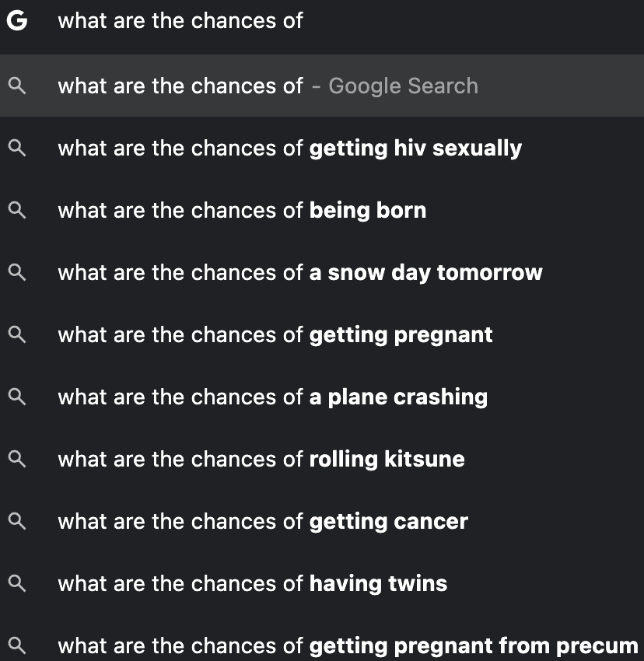This screenshot has height=661, width=644.
Task: Click search icon beside 'Google Search' row
Action: (x=17, y=86)
